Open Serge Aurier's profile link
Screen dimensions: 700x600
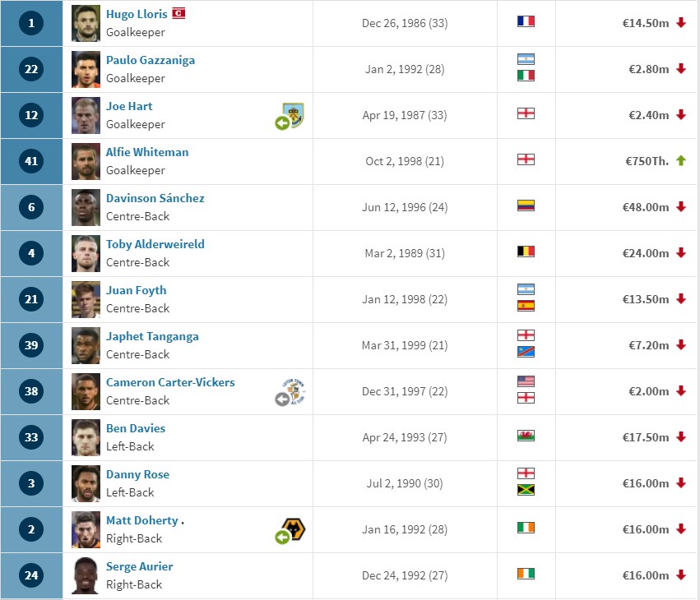click(x=139, y=566)
